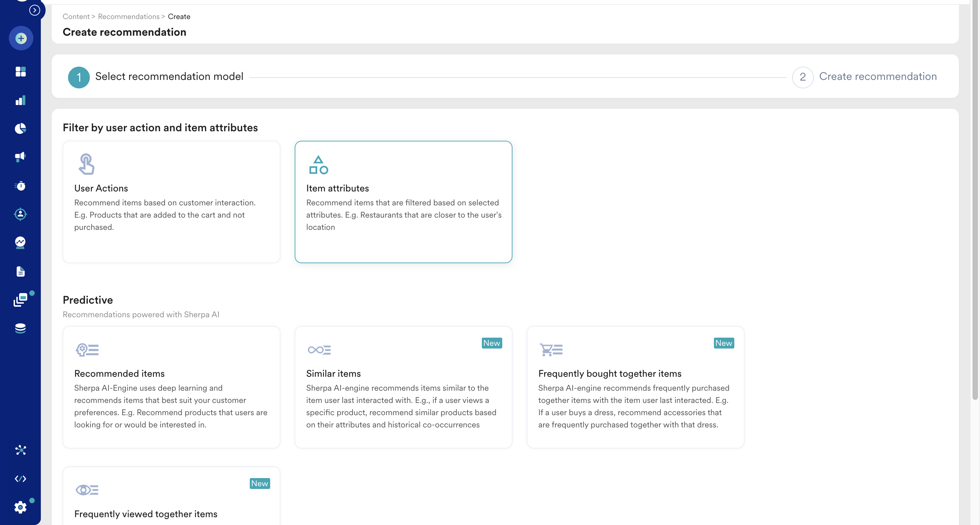The width and height of the screenshot is (980, 525).
Task: Choose the Recommended items predictive card
Action: (x=171, y=387)
